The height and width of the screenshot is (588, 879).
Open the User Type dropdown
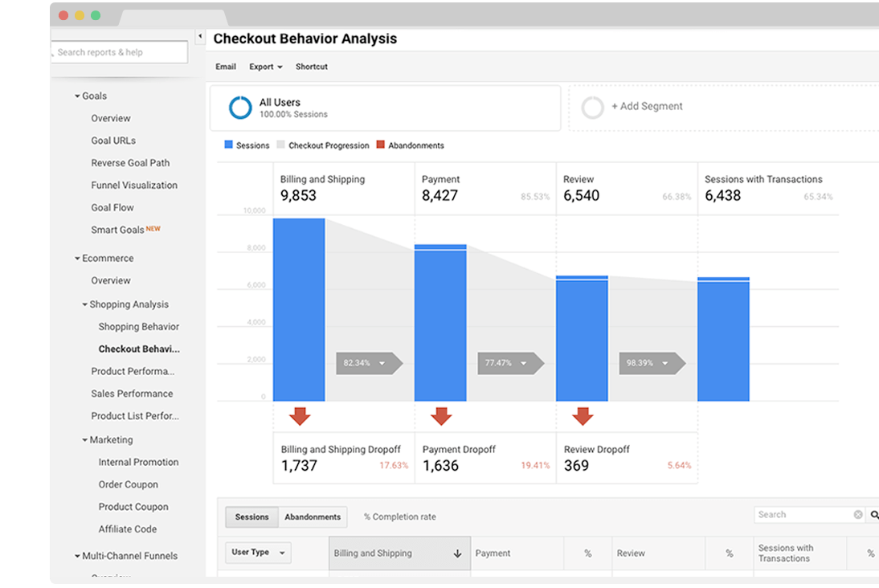259,552
